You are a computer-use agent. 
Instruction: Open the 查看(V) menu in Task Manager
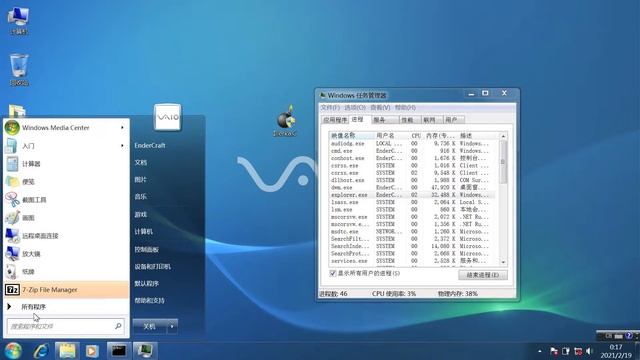tap(380, 107)
